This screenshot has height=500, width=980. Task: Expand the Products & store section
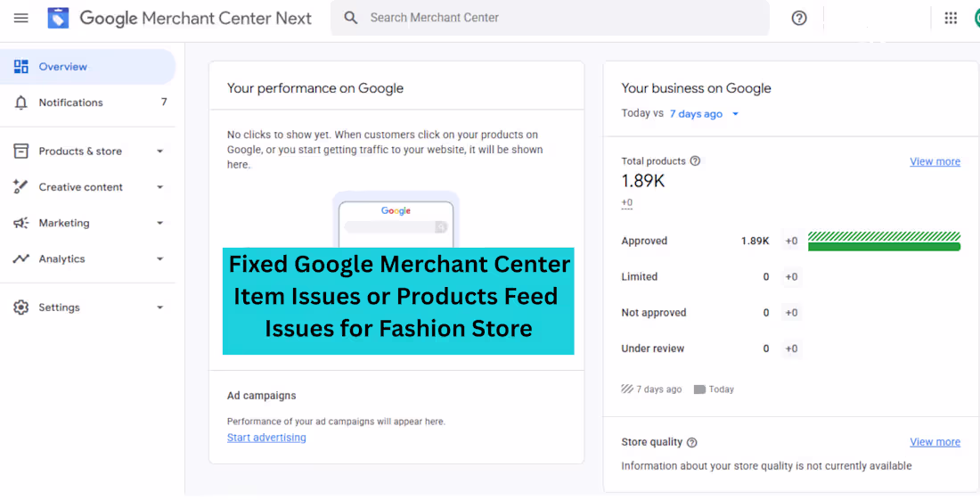(160, 152)
